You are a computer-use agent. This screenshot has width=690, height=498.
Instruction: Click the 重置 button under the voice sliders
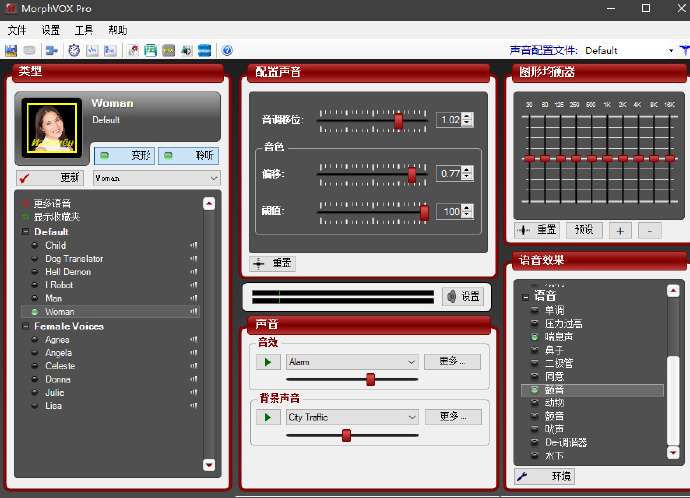click(x=272, y=263)
